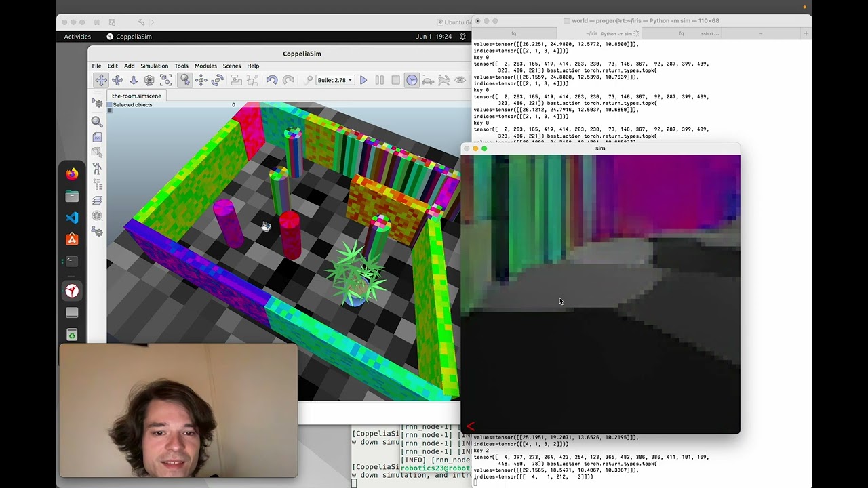Click the red cylinder in the 3D scene
The image size is (868, 488).
point(290,235)
